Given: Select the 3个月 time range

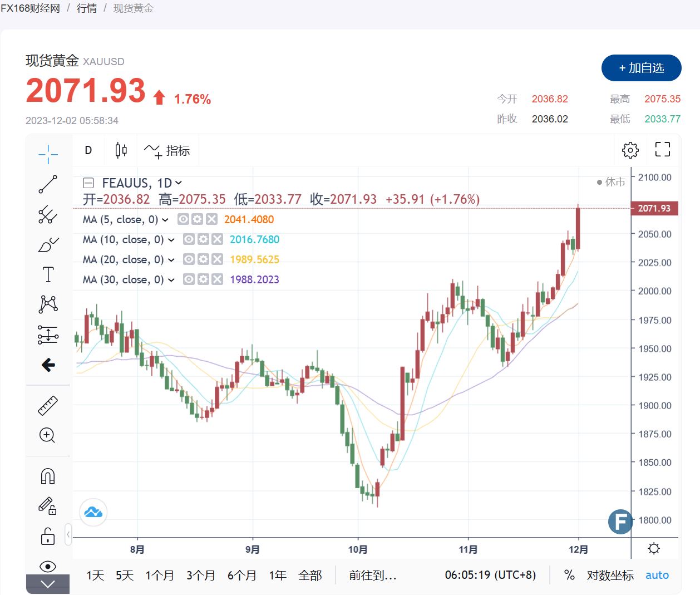Looking at the screenshot, I should [x=200, y=576].
